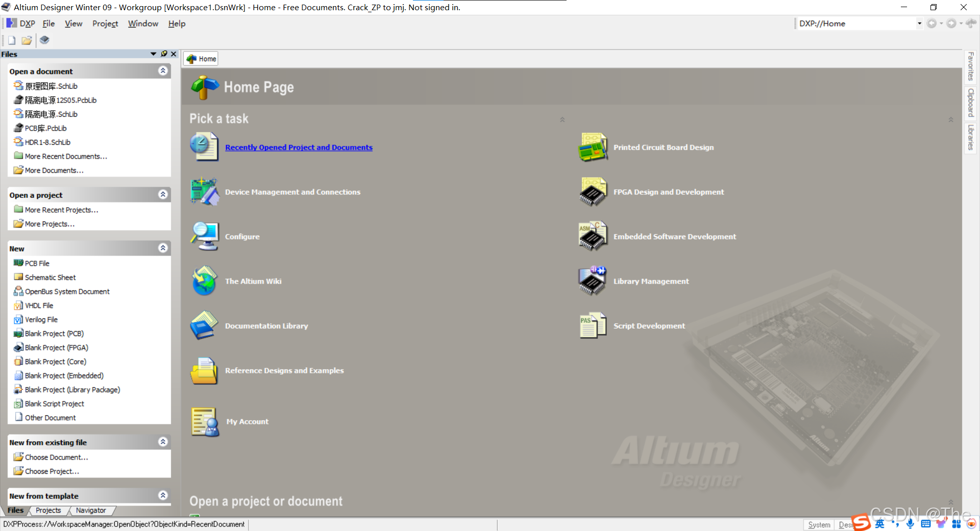Close the Files panel
The image size is (980, 531).
[174, 54]
